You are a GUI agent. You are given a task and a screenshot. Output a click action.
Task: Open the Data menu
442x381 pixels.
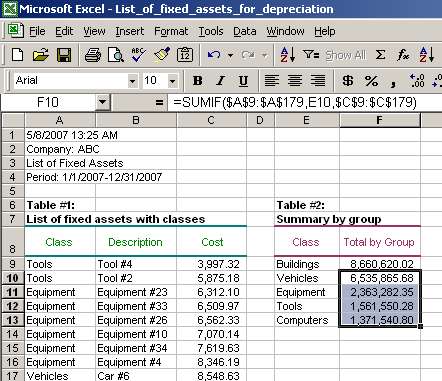tap(245, 31)
